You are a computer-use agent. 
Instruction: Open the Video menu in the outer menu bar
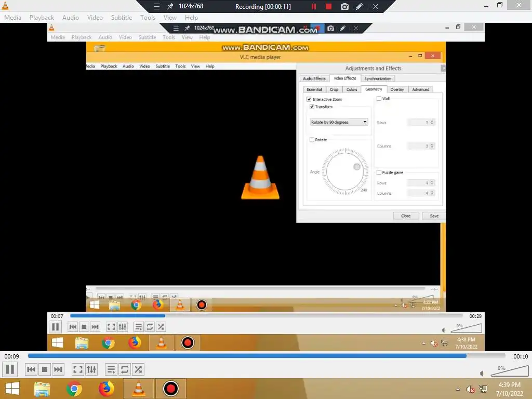(x=95, y=18)
